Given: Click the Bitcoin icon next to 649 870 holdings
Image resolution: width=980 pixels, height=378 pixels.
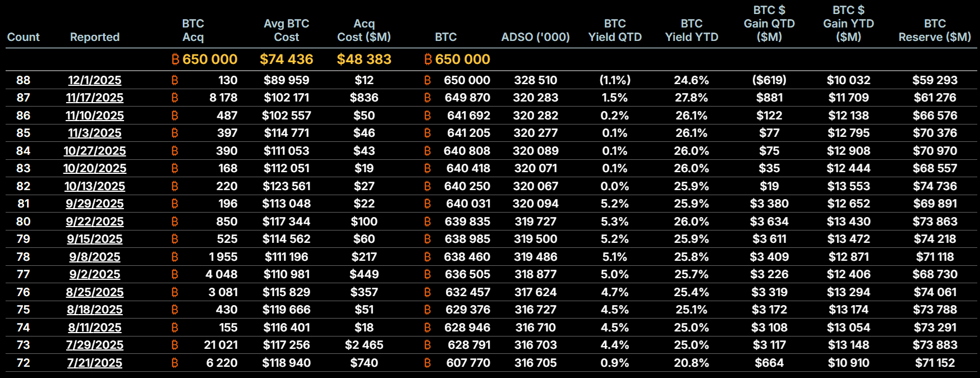Looking at the screenshot, I should pos(427,98).
